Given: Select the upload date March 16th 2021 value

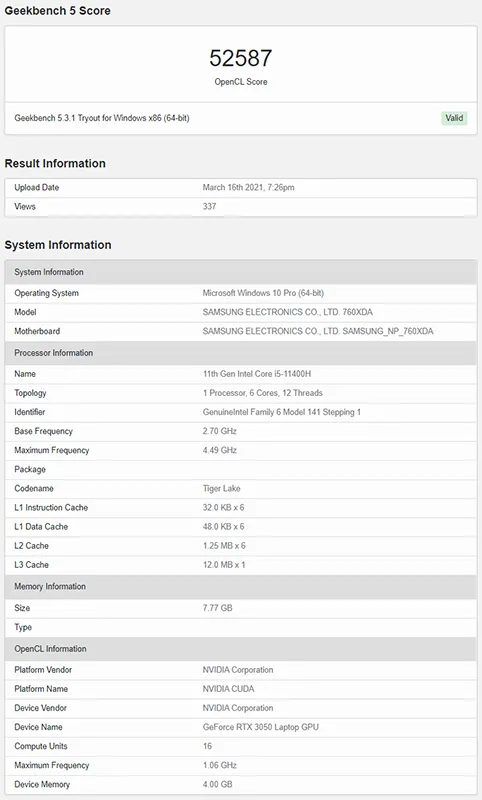Looking at the screenshot, I should (248, 187).
